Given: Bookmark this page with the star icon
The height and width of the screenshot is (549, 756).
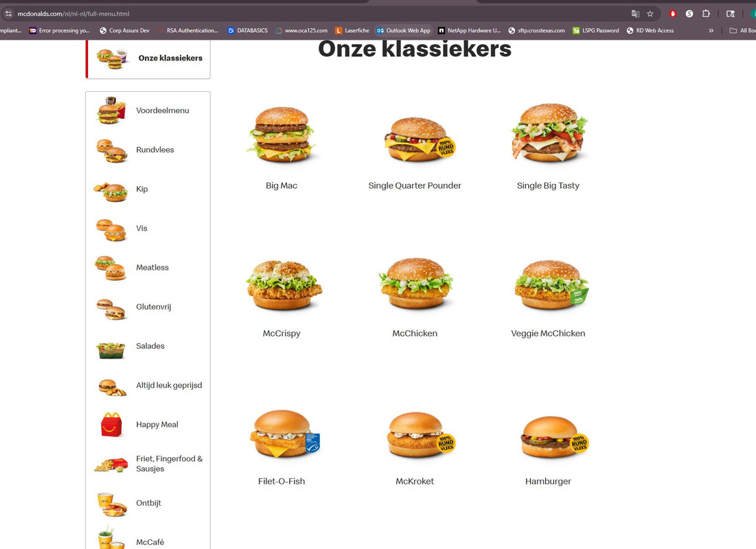Looking at the screenshot, I should (x=650, y=14).
